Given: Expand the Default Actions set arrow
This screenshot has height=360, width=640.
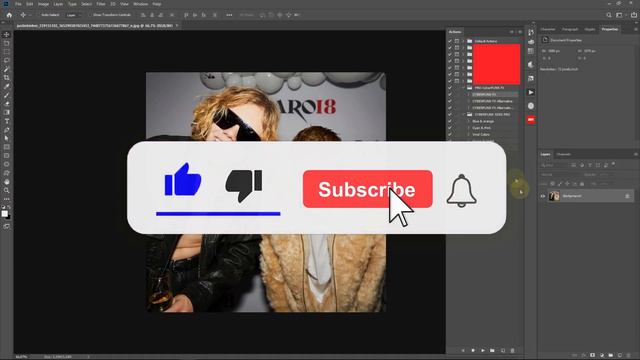Looking at the screenshot, I should (464, 41).
